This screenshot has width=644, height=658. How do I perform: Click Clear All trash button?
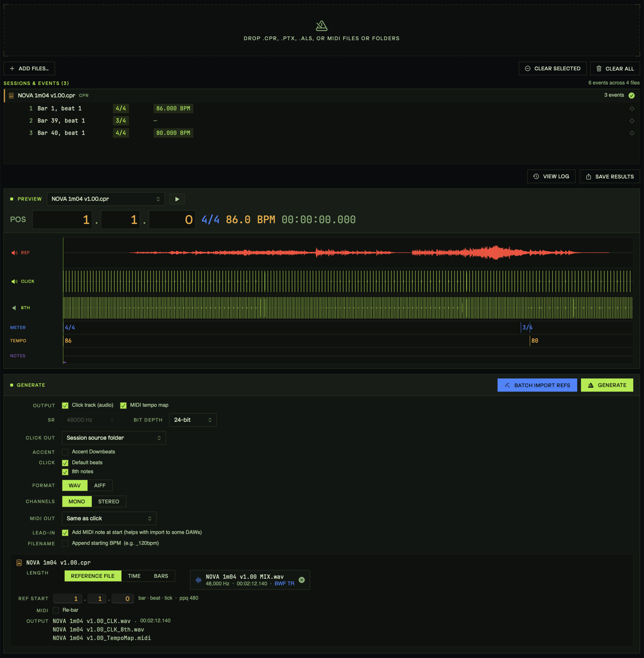click(x=615, y=69)
